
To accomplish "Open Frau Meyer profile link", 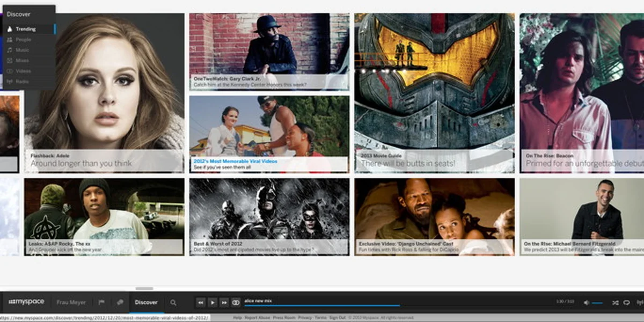I will 71,303.
